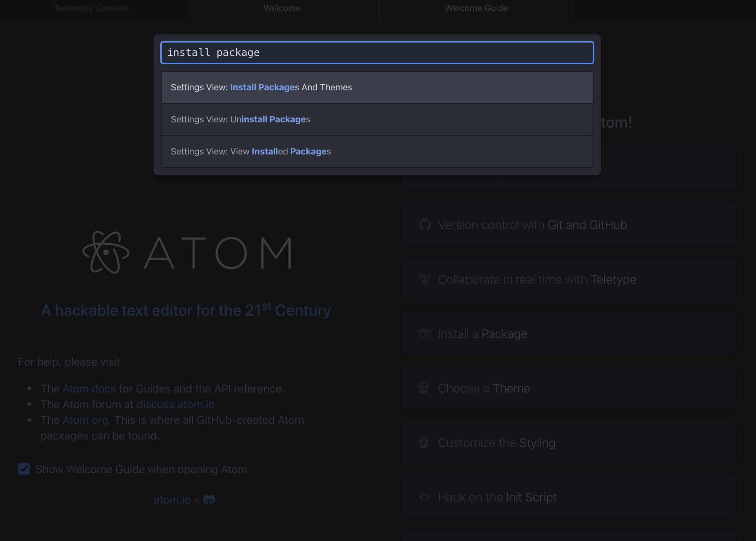Expand the Install a Package section
The width and height of the screenshot is (756, 541).
(x=482, y=334)
